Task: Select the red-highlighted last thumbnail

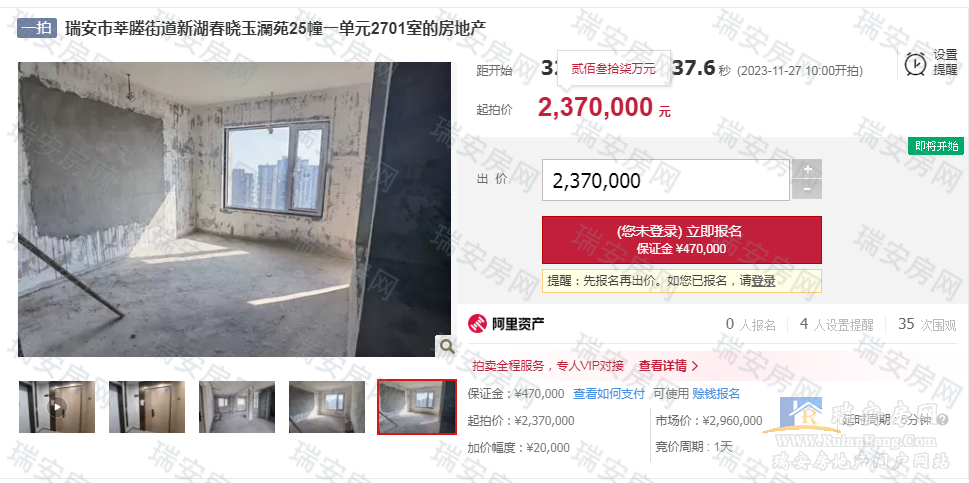Action: (417, 407)
